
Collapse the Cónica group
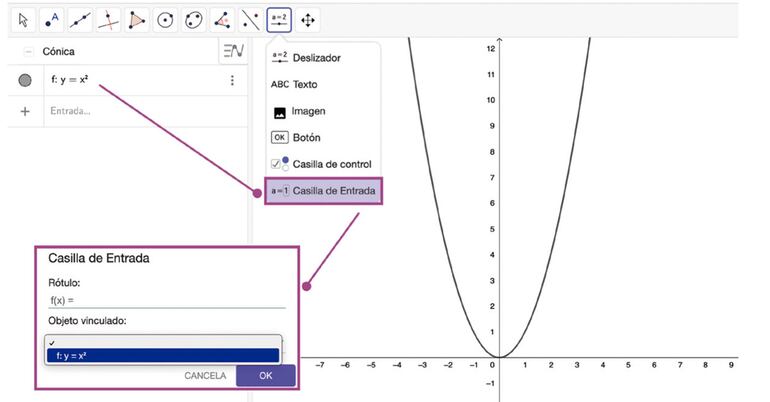pyautogui.click(x=28, y=51)
